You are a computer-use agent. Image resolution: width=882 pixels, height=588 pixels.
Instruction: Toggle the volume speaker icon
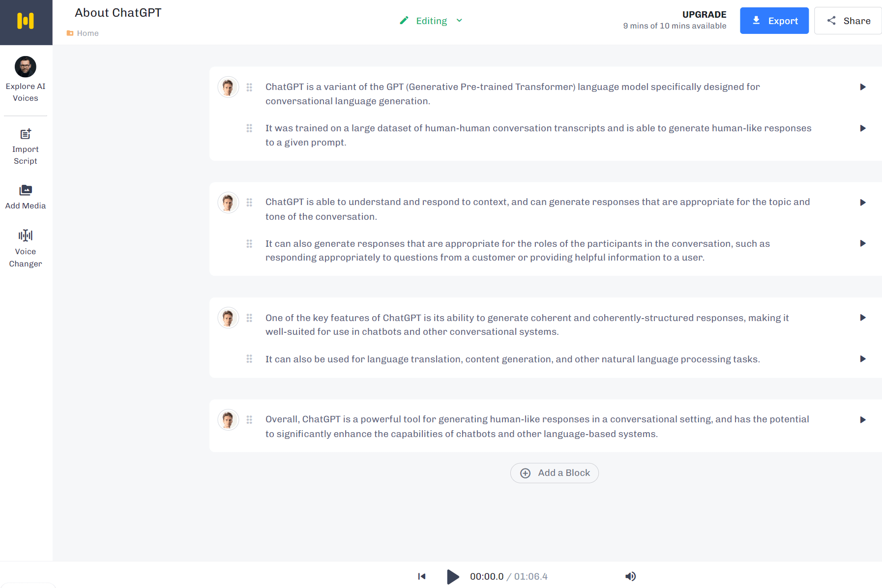tap(630, 576)
